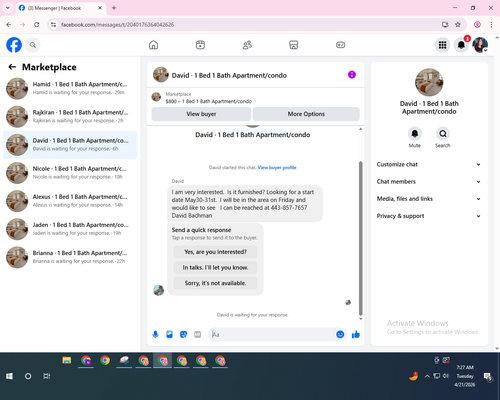The width and height of the screenshot is (500, 400).
Task: Send quick reply 'In talks. I'll let you know.'
Action: 215,268
